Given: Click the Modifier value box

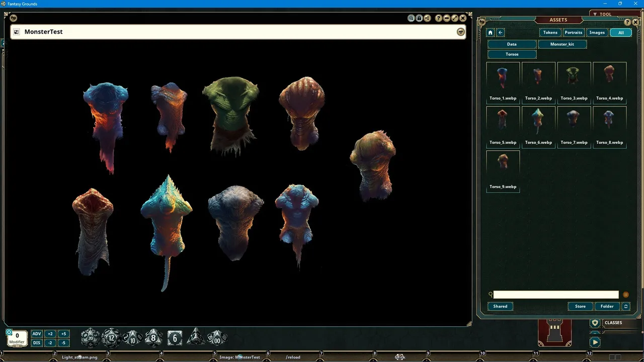Looking at the screenshot, I should coord(17,338).
